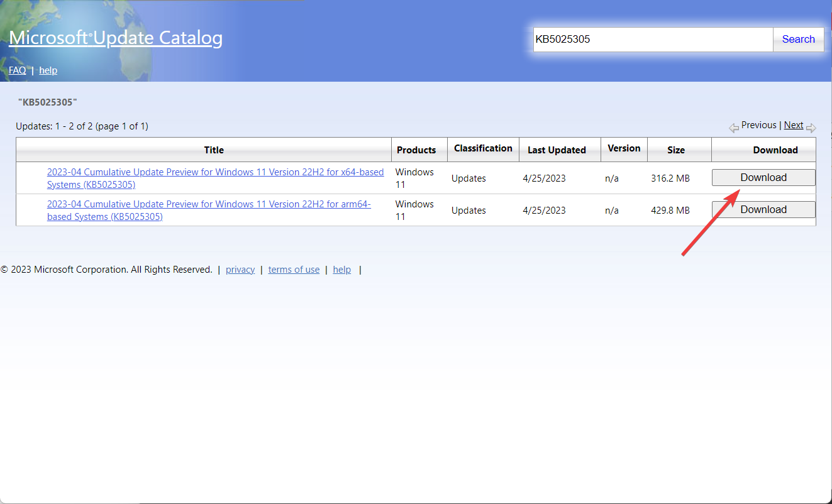Open the FAQ link in the header
The height and width of the screenshot is (504, 832).
[18, 70]
